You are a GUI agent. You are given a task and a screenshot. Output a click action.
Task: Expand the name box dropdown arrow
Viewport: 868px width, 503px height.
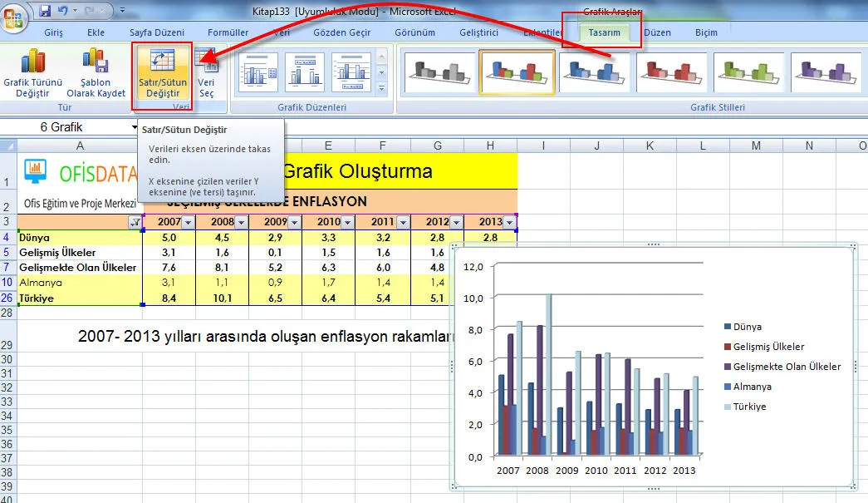[x=135, y=127]
